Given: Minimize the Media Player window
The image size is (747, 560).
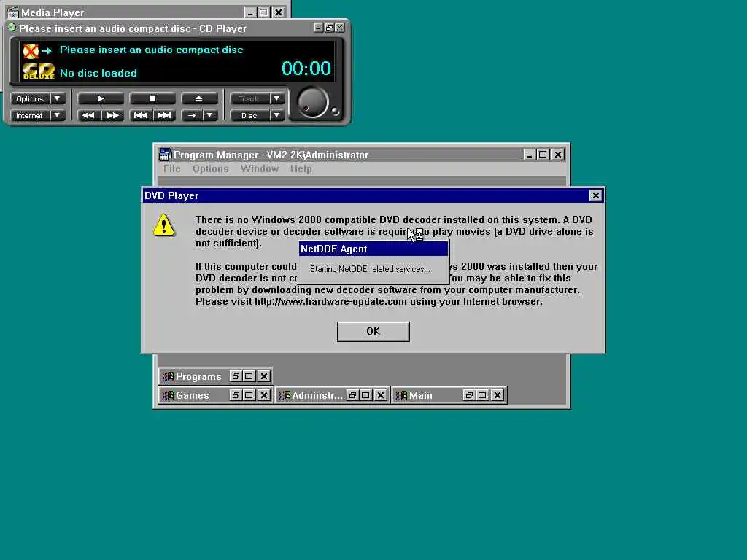Looking at the screenshot, I should point(250,12).
